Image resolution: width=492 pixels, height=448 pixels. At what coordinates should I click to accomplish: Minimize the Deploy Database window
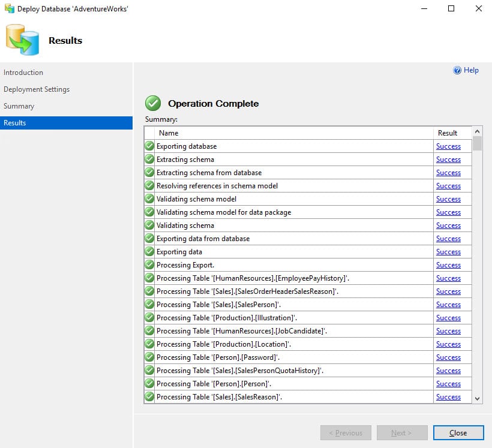[424, 8]
